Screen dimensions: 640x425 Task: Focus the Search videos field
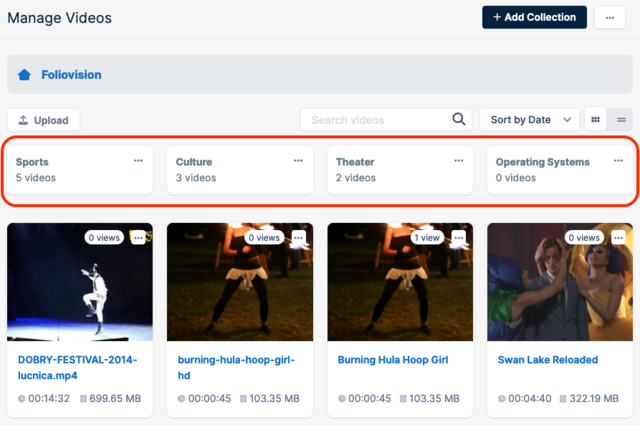(x=375, y=120)
